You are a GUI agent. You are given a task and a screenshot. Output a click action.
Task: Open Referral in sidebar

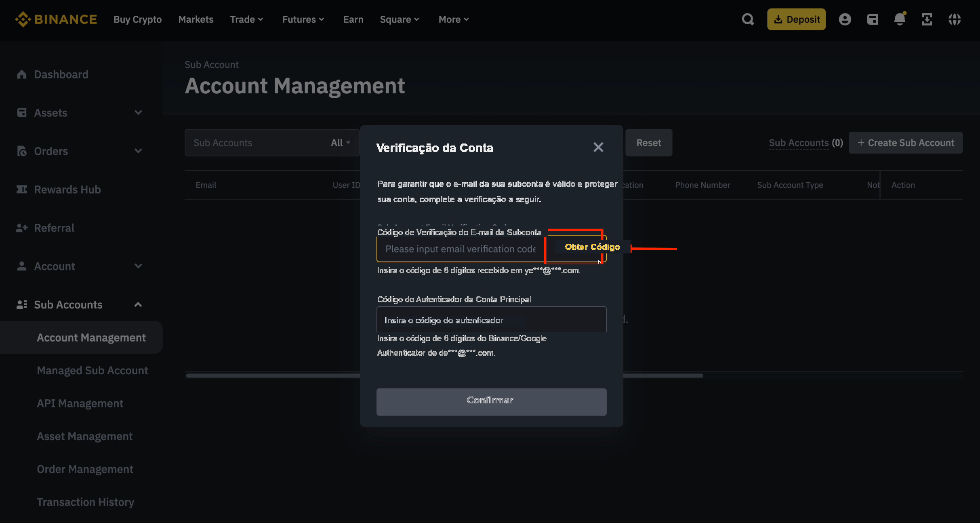tap(54, 228)
